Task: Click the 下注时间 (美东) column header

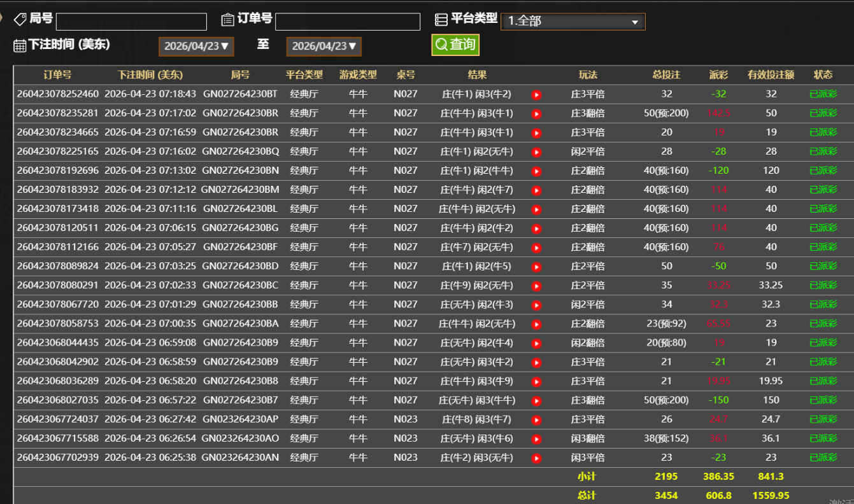Action: pyautogui.click(x=150, y=75)
